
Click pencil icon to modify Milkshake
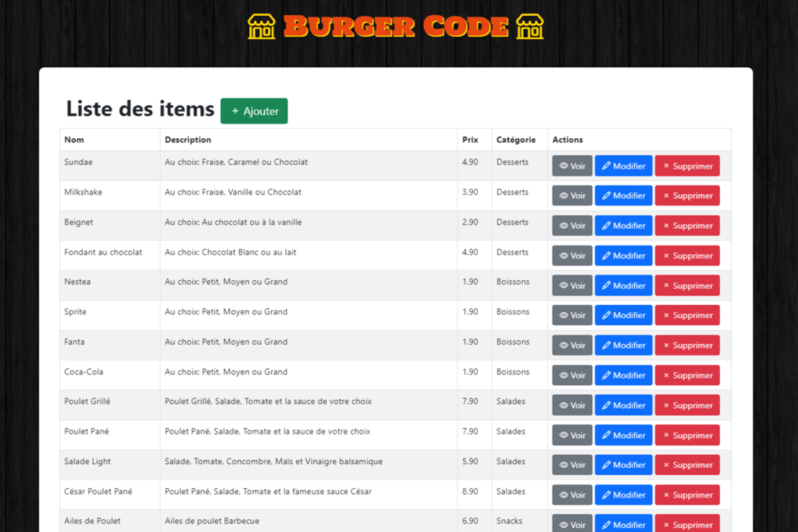pyautogui.click(x=606, y=196)
